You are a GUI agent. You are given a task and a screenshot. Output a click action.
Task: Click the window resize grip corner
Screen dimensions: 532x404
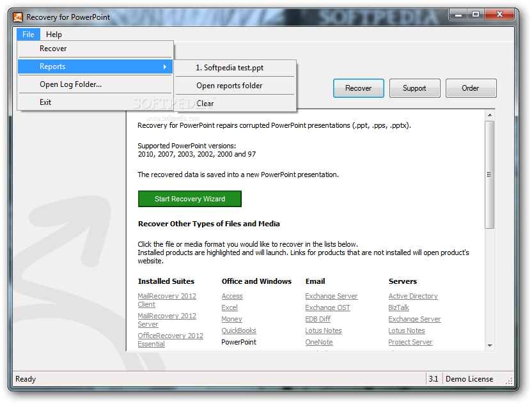coord(509,381)
